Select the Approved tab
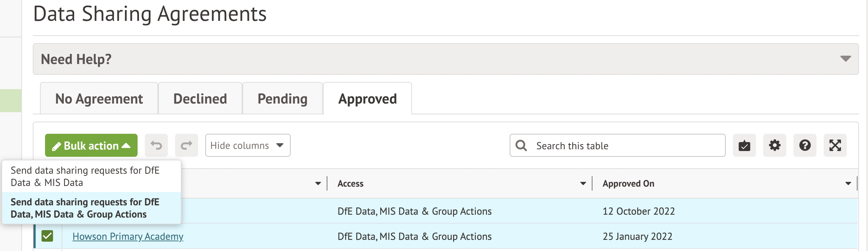 pyautogui.click(x=367, y=99)
